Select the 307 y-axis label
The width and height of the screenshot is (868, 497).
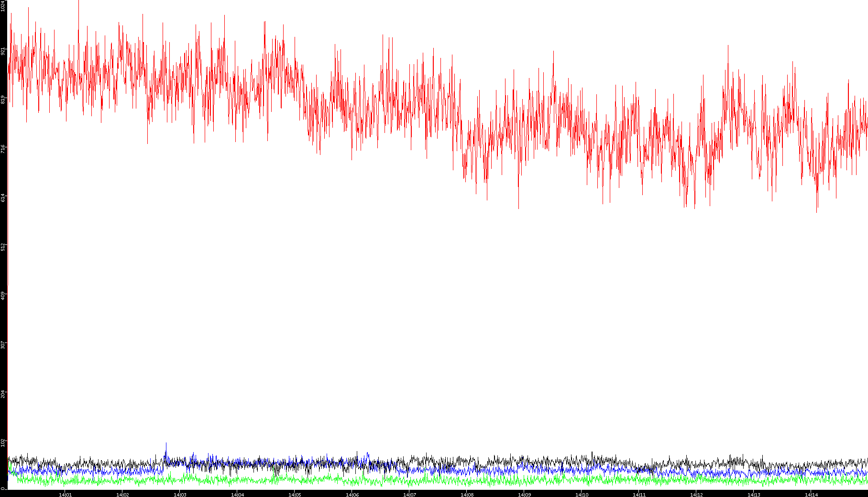(x=3, y=344)
